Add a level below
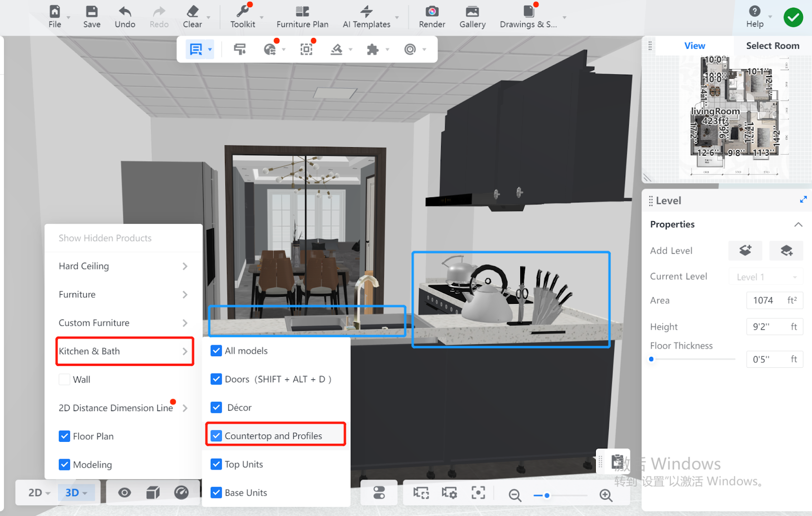Screen dimensions: 812x516 [x=786, y=250]
